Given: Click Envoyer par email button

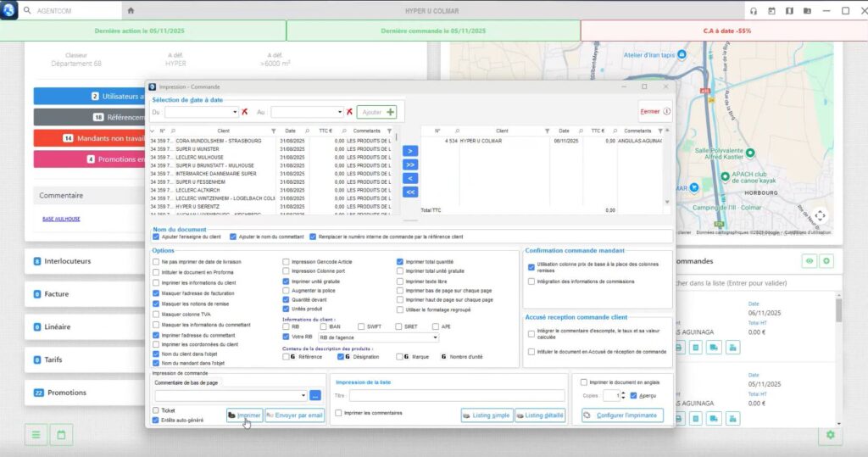Looking at the screenshot, I should (294, 415).
